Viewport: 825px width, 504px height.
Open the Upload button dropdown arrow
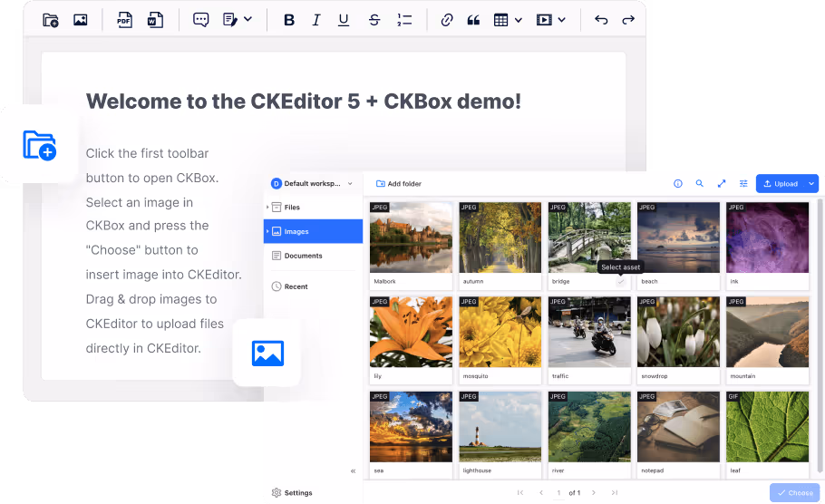tap(811, 184)
